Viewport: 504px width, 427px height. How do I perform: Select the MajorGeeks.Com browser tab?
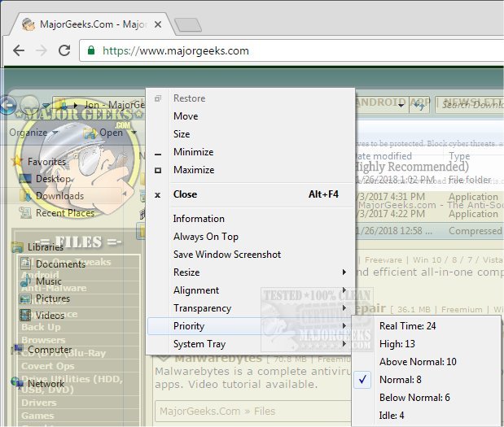[x=93, y=24]
